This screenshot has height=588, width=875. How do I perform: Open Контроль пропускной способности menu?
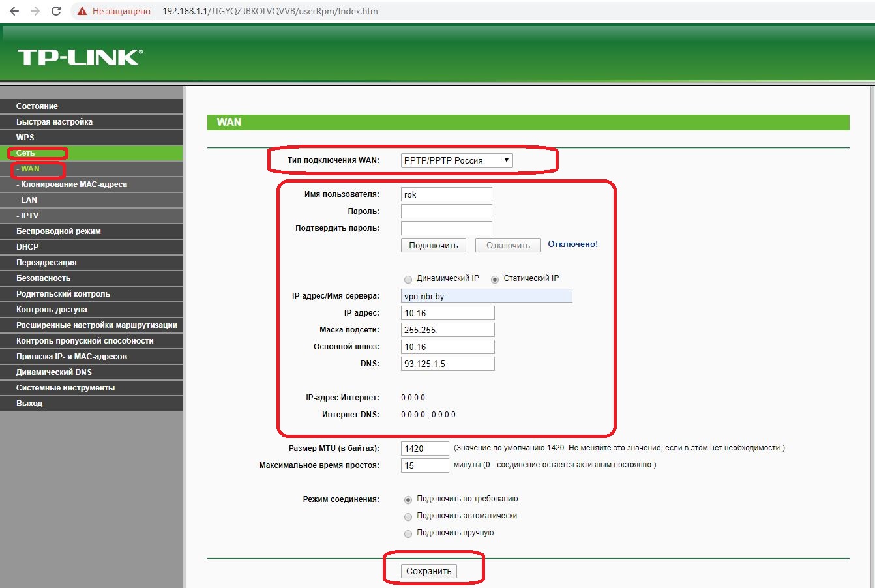tap(91, 341)
